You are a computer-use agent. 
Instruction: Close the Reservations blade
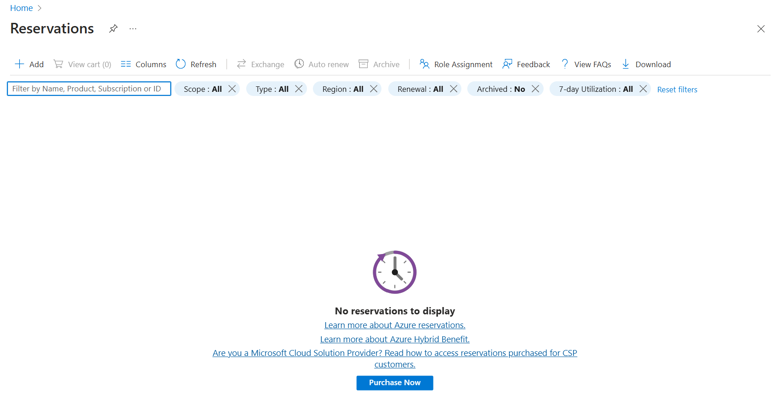pos(761,29)
